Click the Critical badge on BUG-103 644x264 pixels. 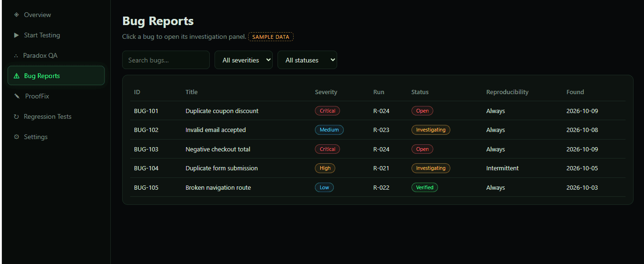[327, 149]
